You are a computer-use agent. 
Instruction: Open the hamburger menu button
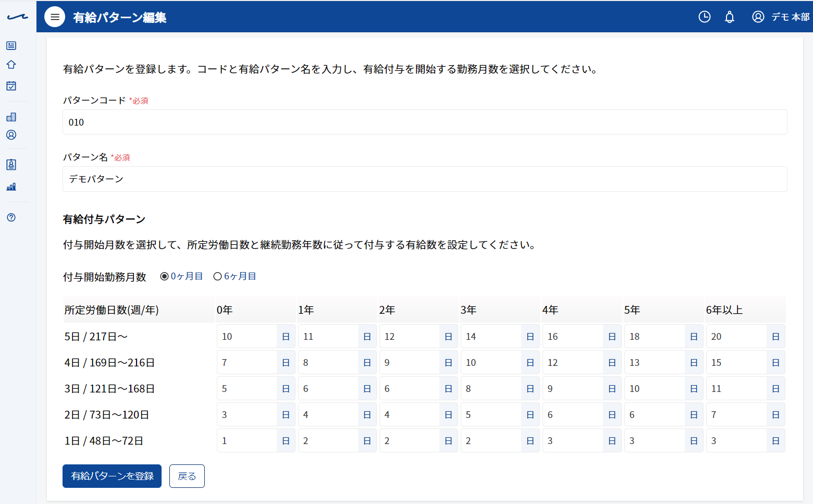point(55,17)
